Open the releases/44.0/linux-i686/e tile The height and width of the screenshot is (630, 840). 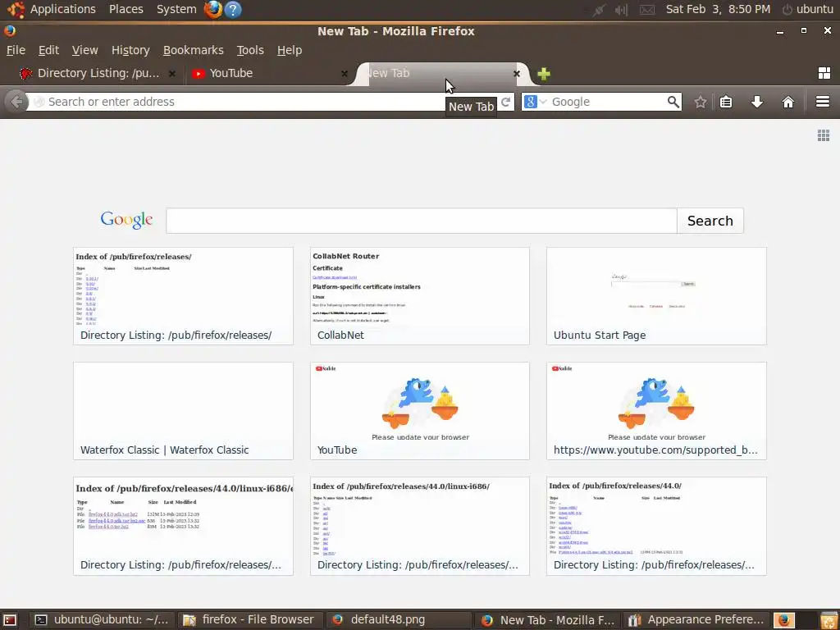[x=183, y=526]
